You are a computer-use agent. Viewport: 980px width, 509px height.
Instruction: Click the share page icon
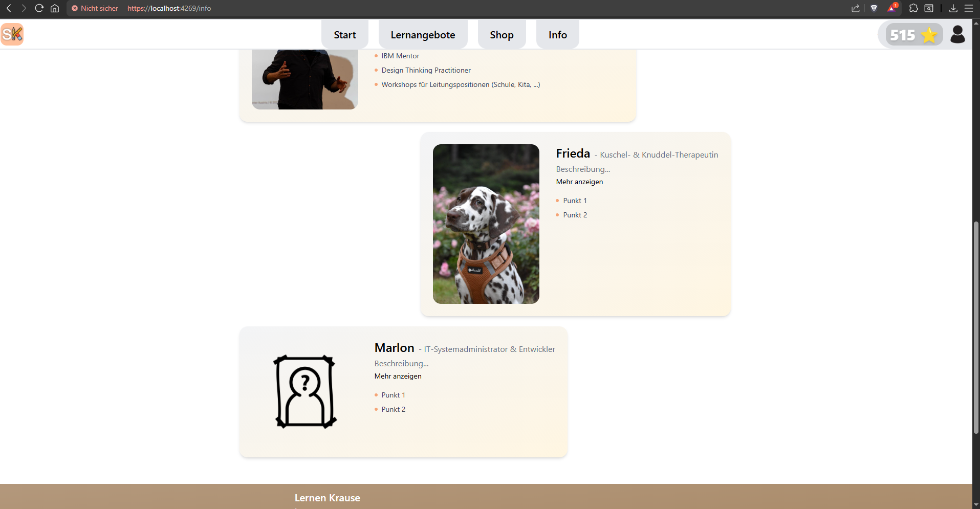855,8
